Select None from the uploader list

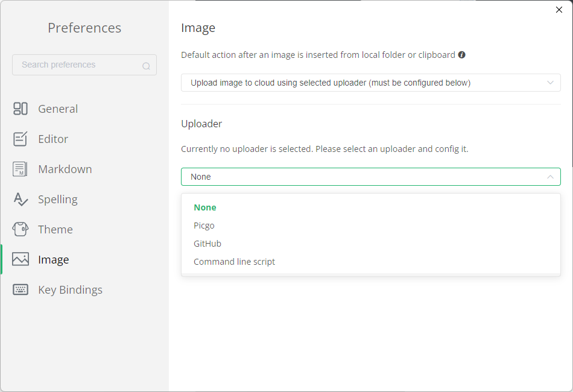pos(205,207)
